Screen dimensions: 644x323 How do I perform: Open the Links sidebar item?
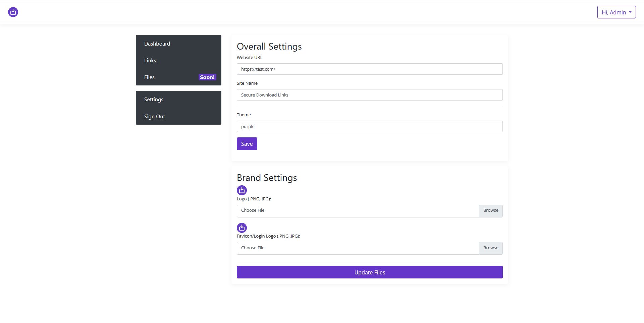(x=150, y=61)
